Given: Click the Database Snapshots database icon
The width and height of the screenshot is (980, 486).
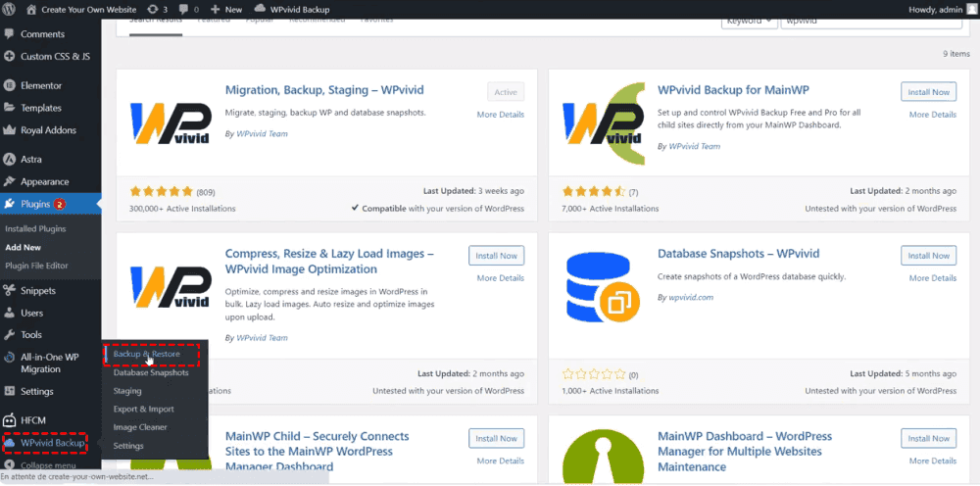Looking at the screenshot, I should (603, 286).
